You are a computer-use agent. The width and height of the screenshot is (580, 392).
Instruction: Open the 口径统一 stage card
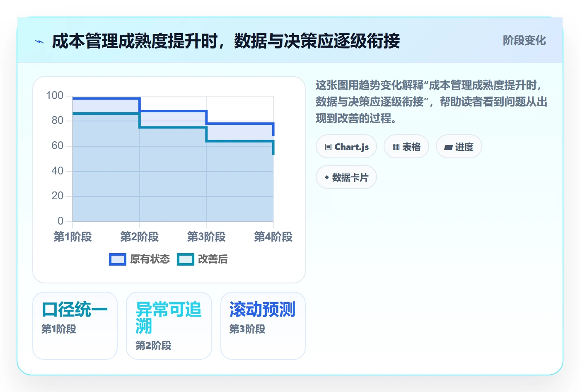(75, 326)
